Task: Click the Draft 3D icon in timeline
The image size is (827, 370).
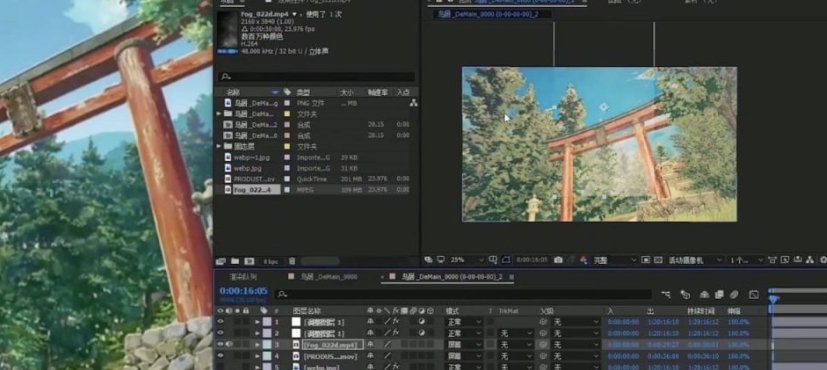Action: point(685,295)
